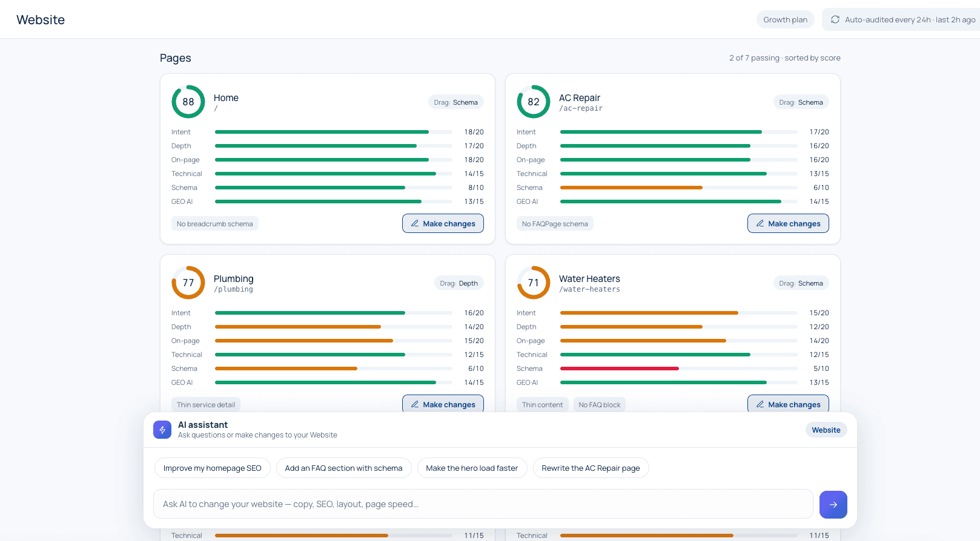Click the AC Repair orange Schema progress bar
The image size is (980, 541).
679,188
